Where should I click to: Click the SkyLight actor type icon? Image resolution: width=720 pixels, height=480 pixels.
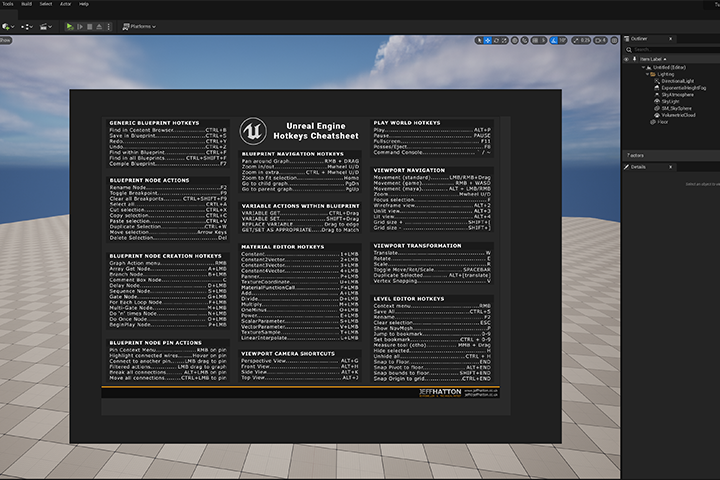coord(657,102)
